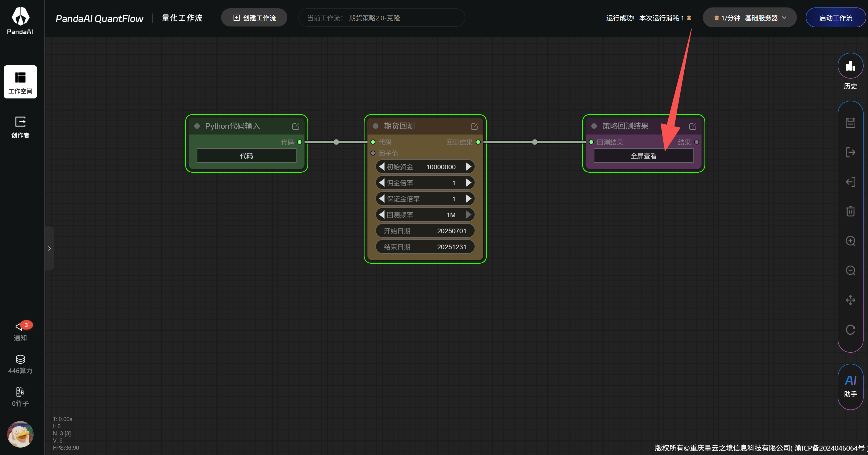The image size is (868, 455).
Task: Click the 结束日期 field 20251231
Action: coord(425,247)
